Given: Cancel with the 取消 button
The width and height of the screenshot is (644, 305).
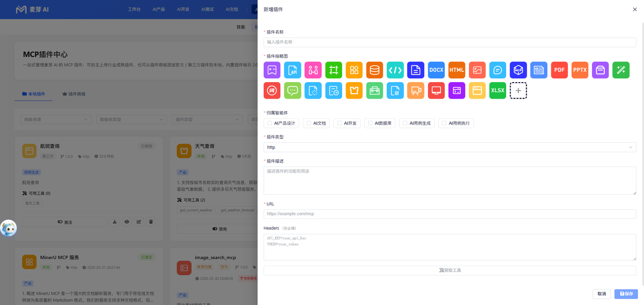Looking at the screenshot, I should (x=602, y=294).
